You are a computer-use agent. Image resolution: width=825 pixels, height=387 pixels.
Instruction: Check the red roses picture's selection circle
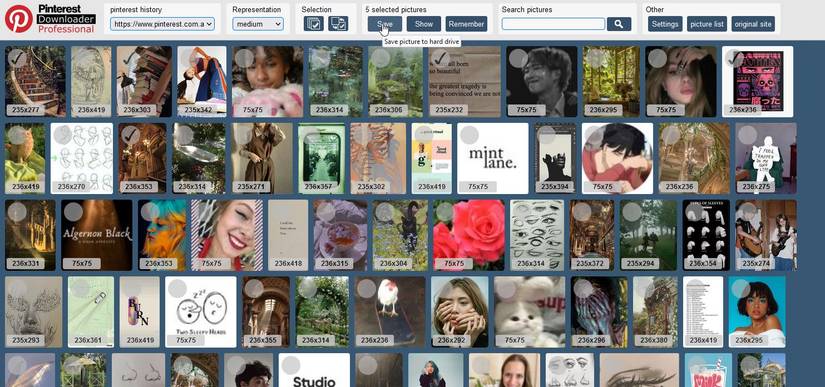tap(445, 212)
